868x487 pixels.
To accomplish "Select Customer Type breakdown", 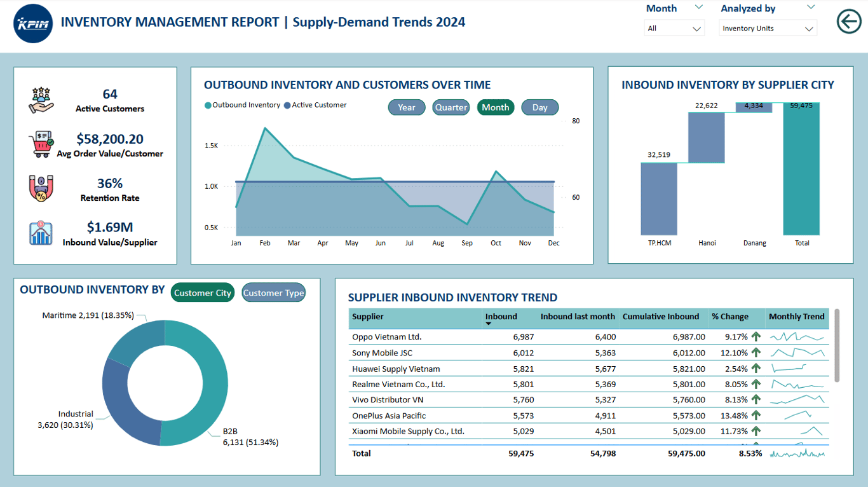I will pos(274,292).
